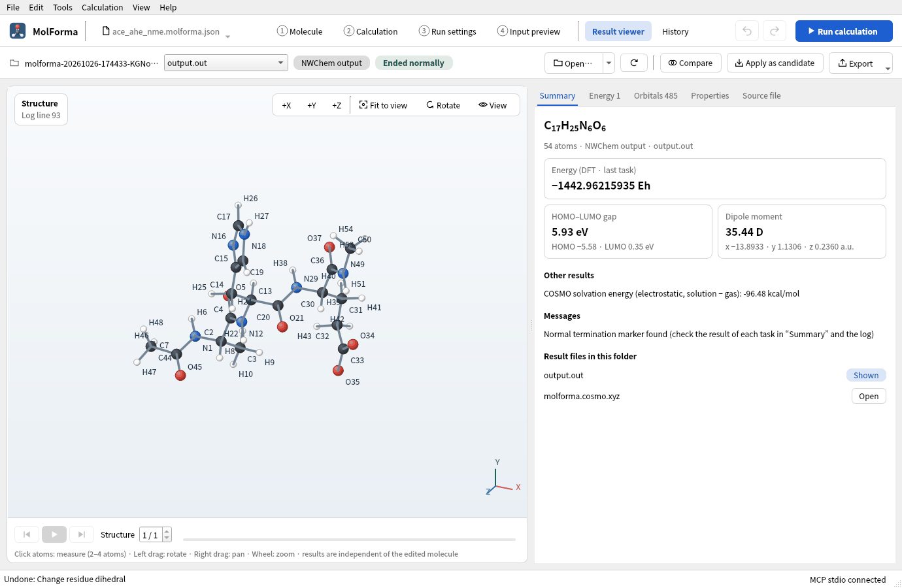This screenshot has height=588, width=902.
Task: Open the result file dropdown showing output.out
Action: click(x=226, y=63)
